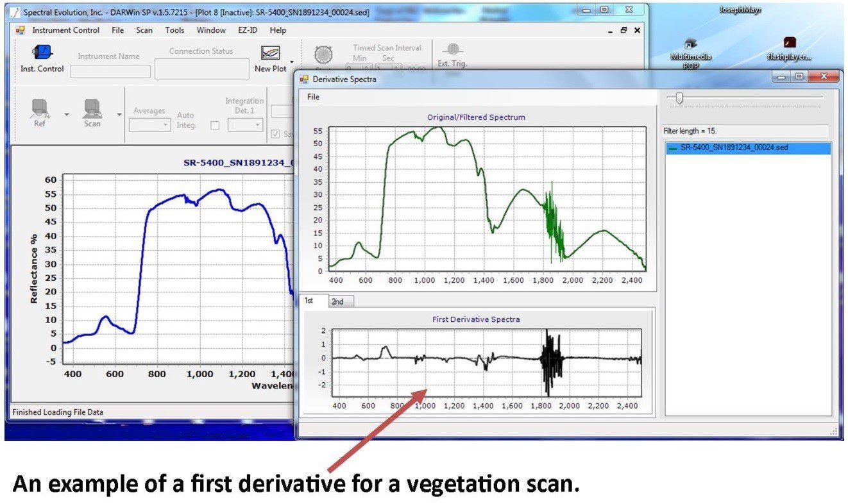The width and height of the screenshot is (848, 504).
Task: Toggle the Auto Integ. checkbox
Action: click(216, 125)
